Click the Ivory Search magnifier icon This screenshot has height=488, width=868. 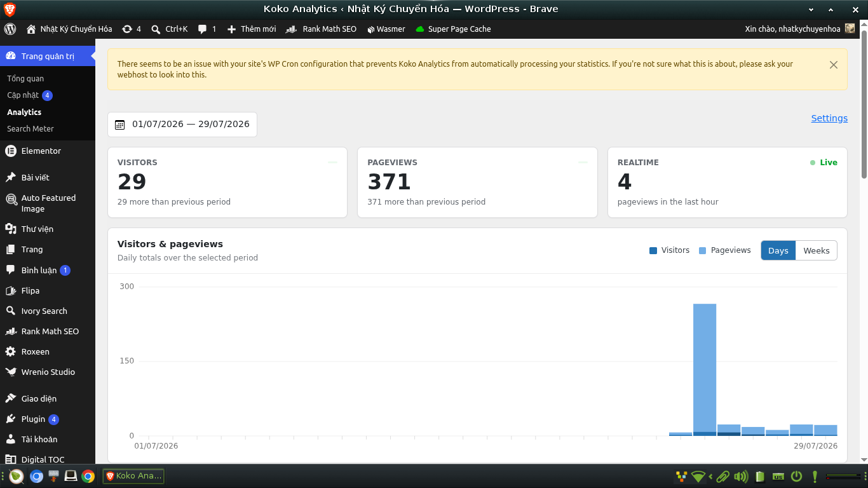(11, 311)
